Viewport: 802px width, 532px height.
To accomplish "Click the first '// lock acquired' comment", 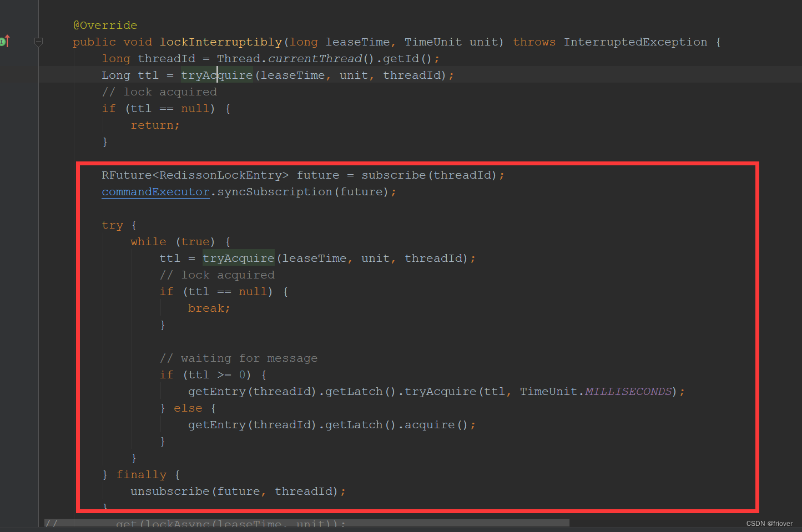I will 159,92.
